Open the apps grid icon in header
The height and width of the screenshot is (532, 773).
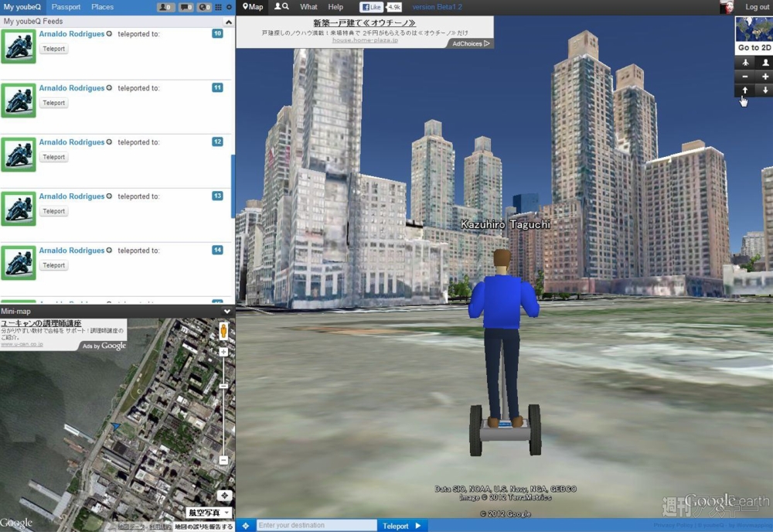tap(219, 7)
